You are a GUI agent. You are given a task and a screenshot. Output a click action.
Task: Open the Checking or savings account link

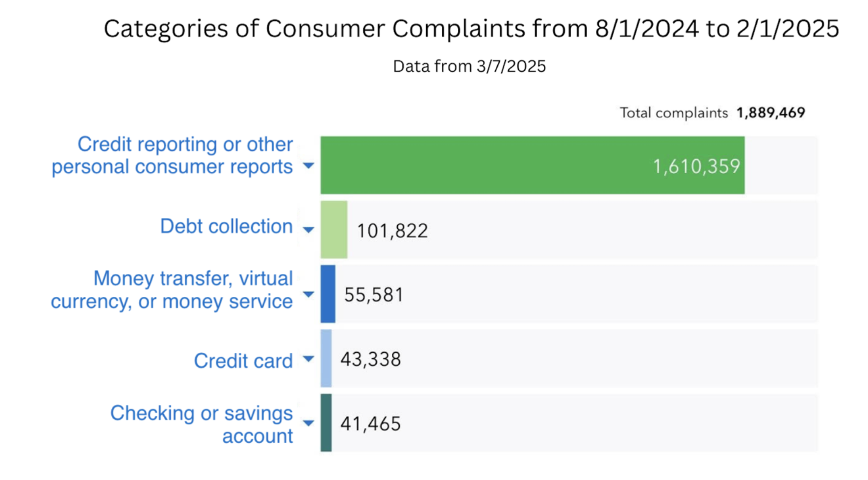coord(202,425)
